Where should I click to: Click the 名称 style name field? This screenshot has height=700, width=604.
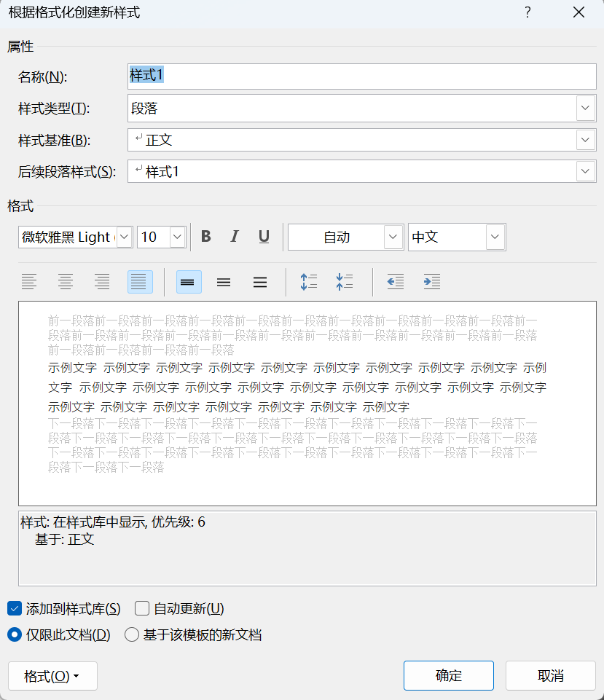click(x=362, y=76)
